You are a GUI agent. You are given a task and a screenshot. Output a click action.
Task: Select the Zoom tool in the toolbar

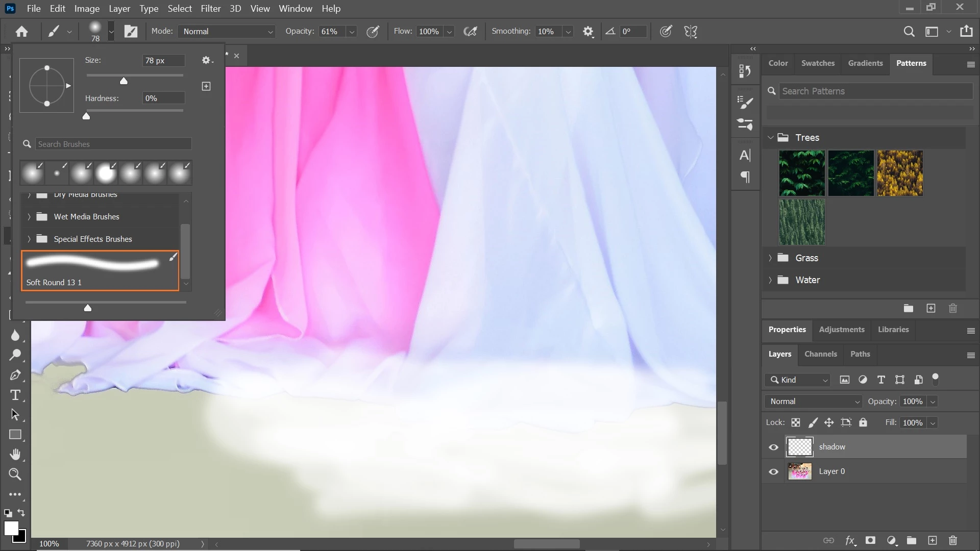click(x=15, y=475)
